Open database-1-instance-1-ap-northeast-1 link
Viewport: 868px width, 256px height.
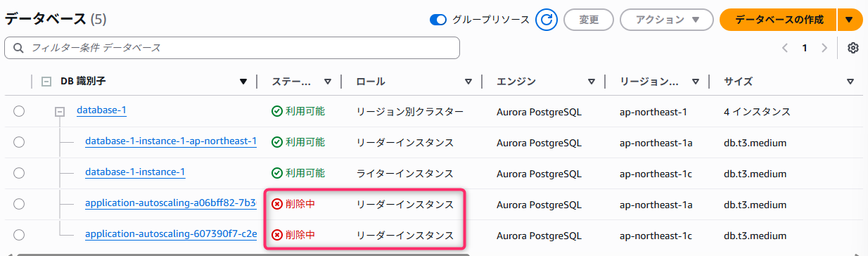point(171,141)
